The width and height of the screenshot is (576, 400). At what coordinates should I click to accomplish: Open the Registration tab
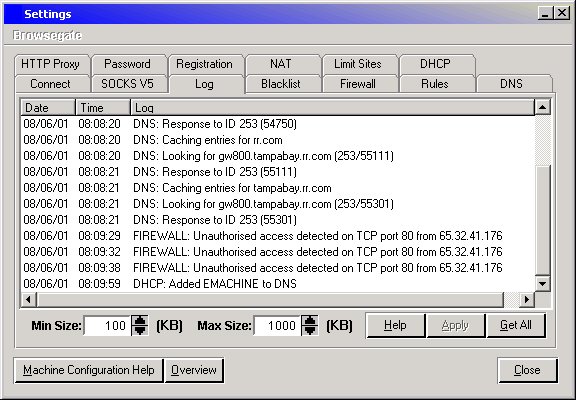(x=206, y=64)
